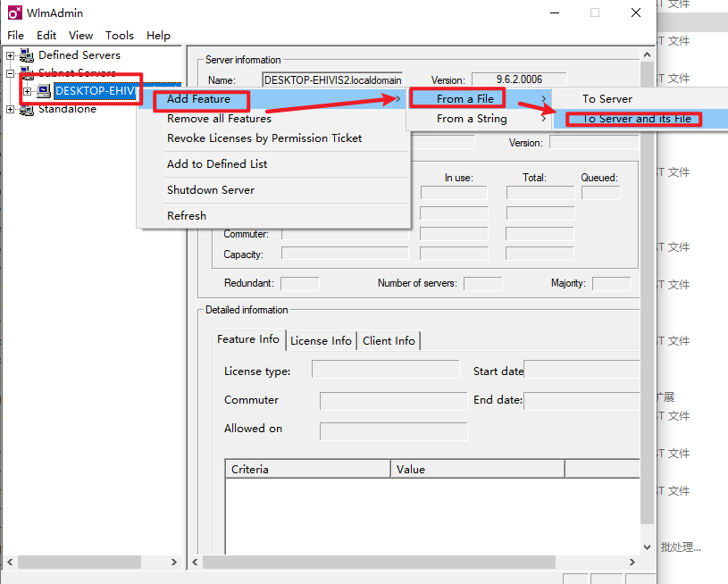
Task: Expand the DESKTOP-EHIVI server node
Action: pyautogui.click(x=28, y=91)
